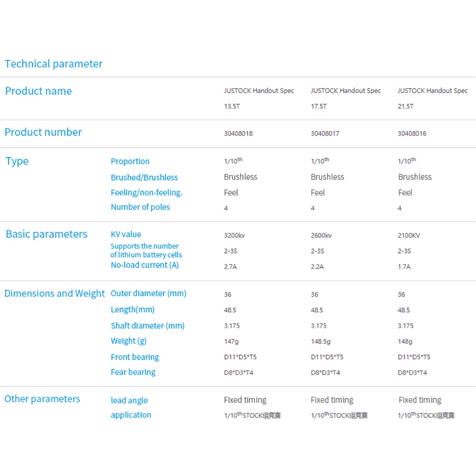476x476 pixels.
Task: Select the Product name row label
Action: [38, 91]
